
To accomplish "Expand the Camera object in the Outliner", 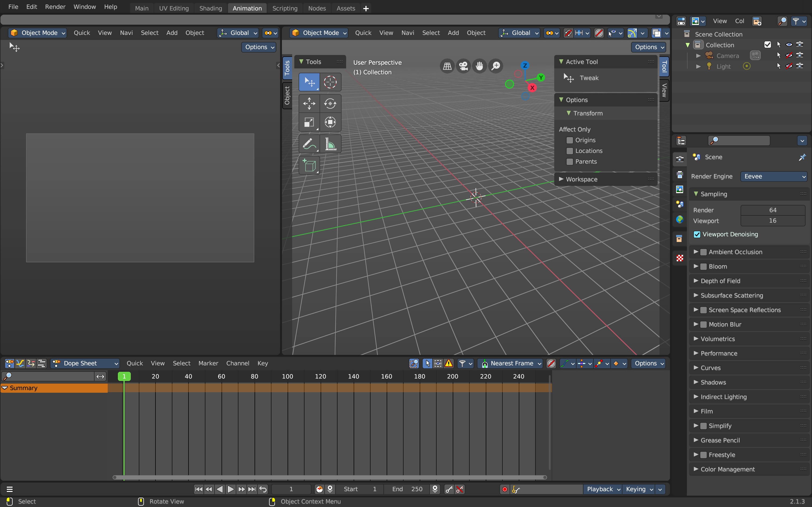I will coord(698,56).
